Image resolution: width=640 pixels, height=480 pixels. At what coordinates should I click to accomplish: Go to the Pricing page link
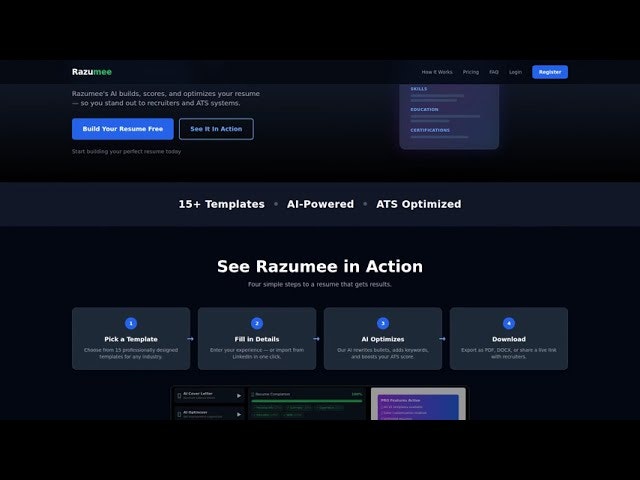pyautogui.click(x=471, y=72)
